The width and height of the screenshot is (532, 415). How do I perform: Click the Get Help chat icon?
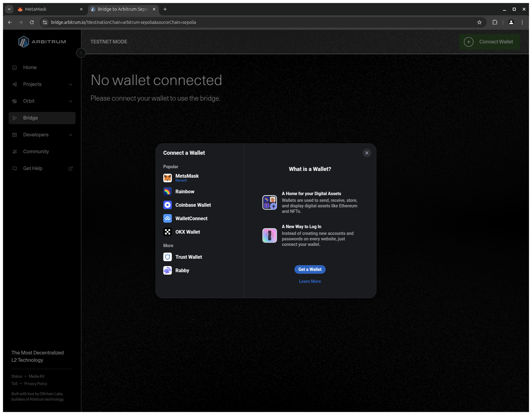(14, 169)
